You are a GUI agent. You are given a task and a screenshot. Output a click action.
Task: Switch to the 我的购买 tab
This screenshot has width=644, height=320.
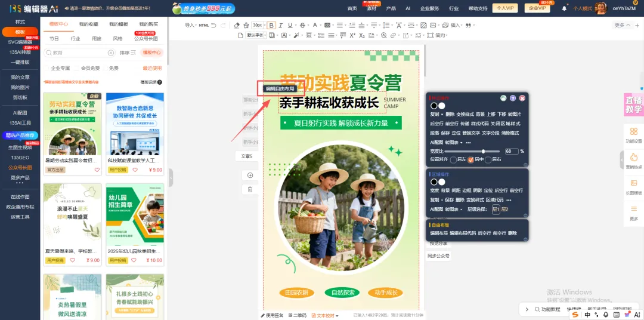point(148,24)
